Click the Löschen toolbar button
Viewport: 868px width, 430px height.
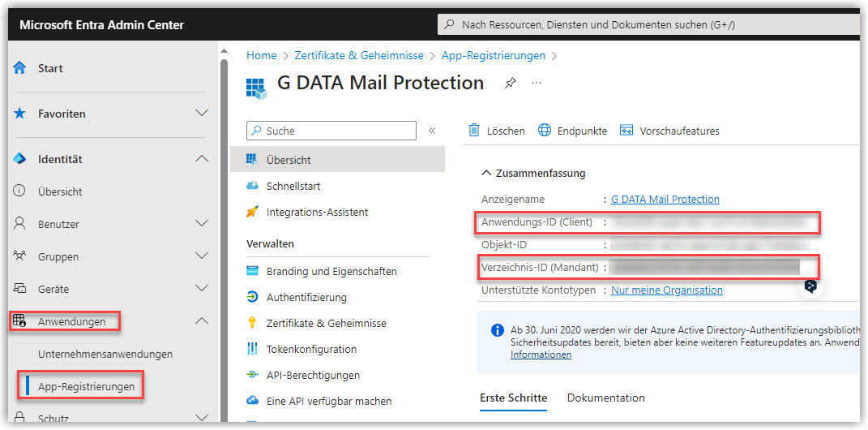(x=497, y=131)
